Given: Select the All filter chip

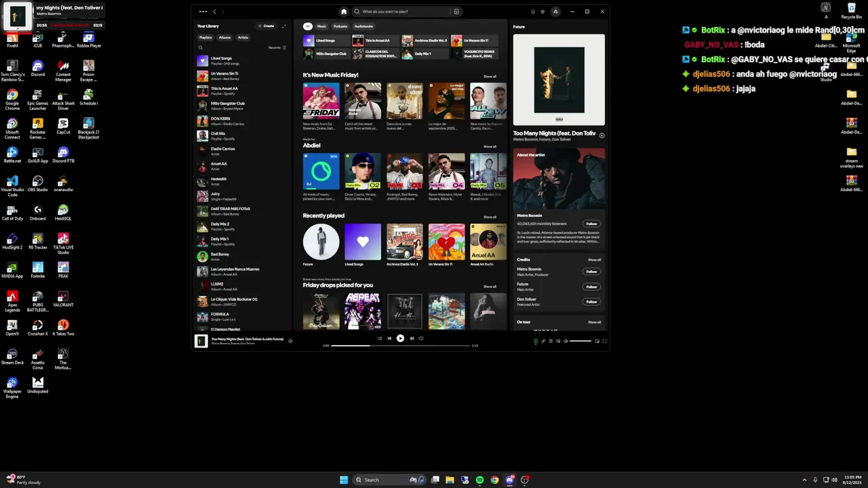Looking at the screenshot, I should (308, 26).
